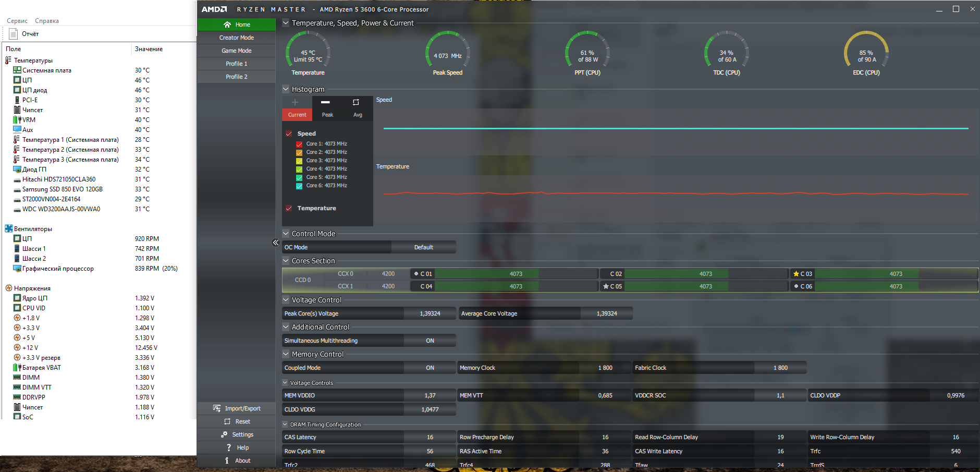Collapse the Voltage Control section
The image size is (980, 472).
pyautogui.click(x=286, y=300)
